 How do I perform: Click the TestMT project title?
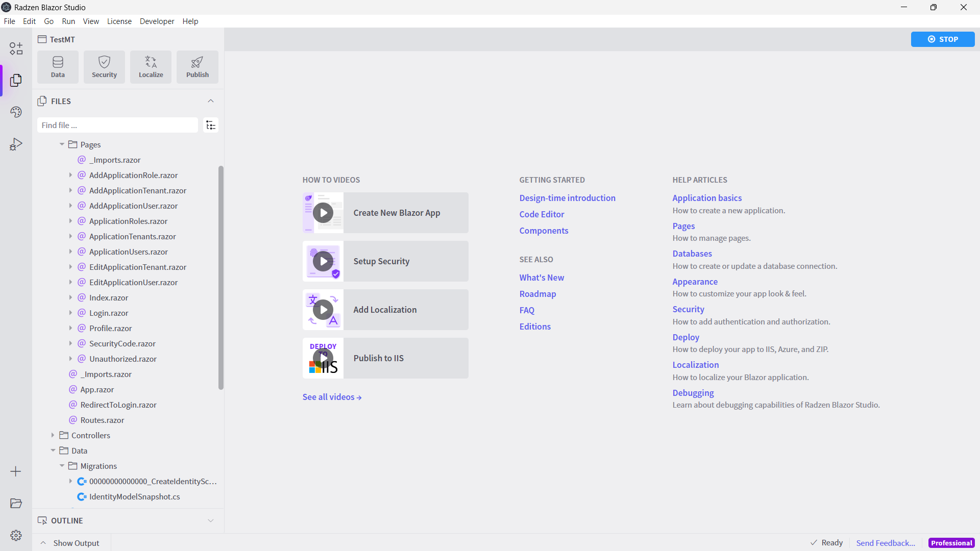(62, 39)
